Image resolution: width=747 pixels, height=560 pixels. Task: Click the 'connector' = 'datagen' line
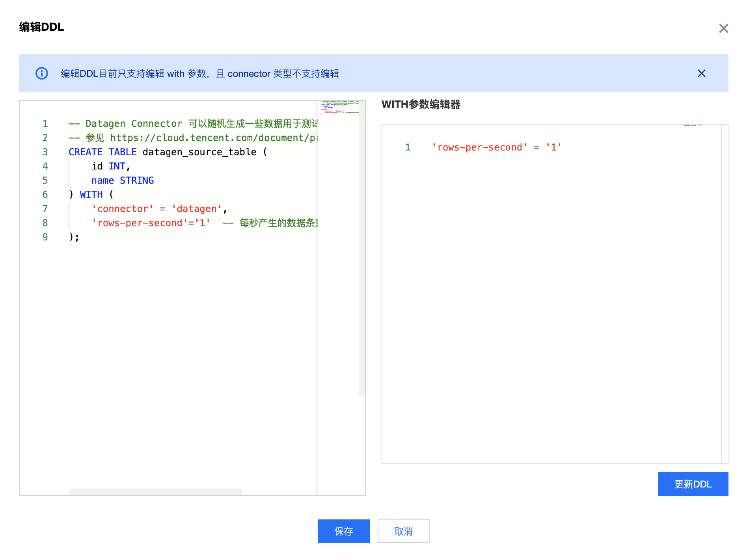[x=159, y=209]
